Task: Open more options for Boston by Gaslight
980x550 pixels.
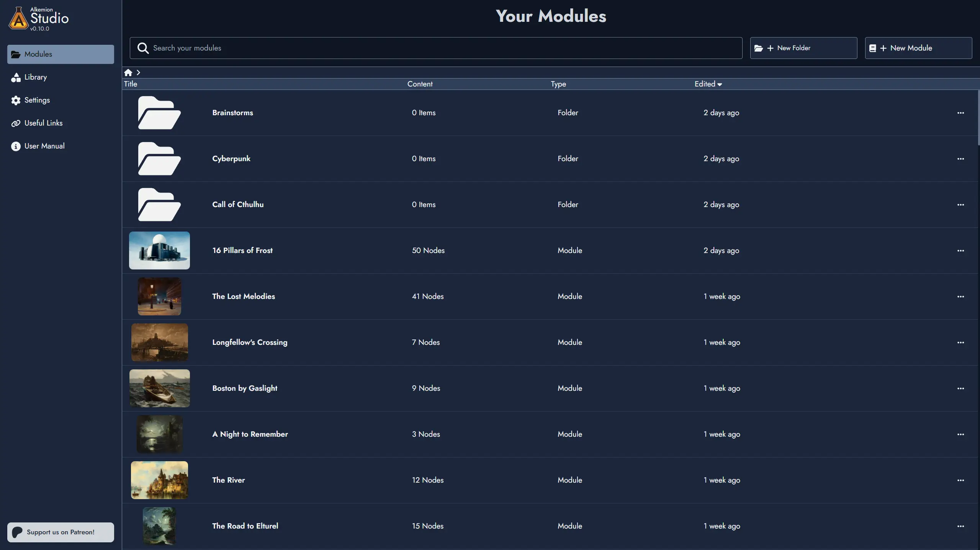Action: pos(960,388)
